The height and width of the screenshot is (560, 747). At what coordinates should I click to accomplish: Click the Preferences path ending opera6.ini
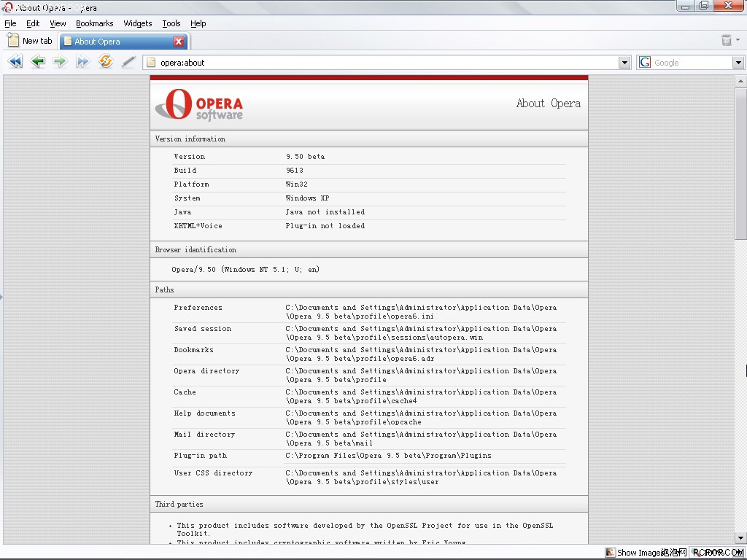[421, 312]
